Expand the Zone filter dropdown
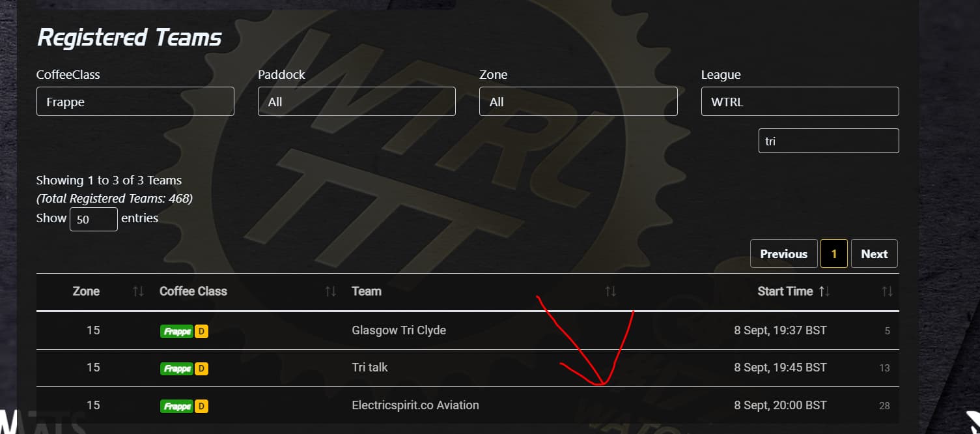 tap(578, 102)
